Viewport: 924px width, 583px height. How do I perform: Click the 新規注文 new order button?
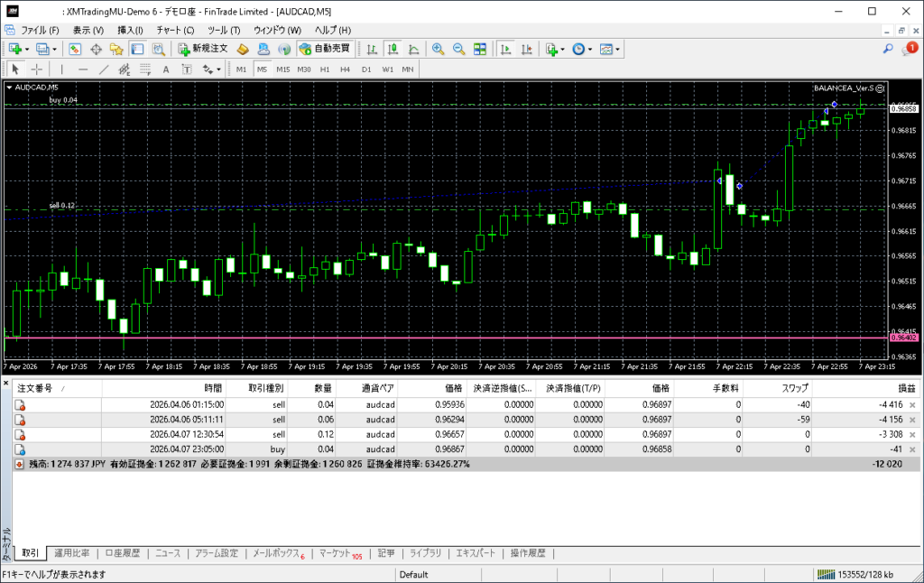(x=205, y=49)
